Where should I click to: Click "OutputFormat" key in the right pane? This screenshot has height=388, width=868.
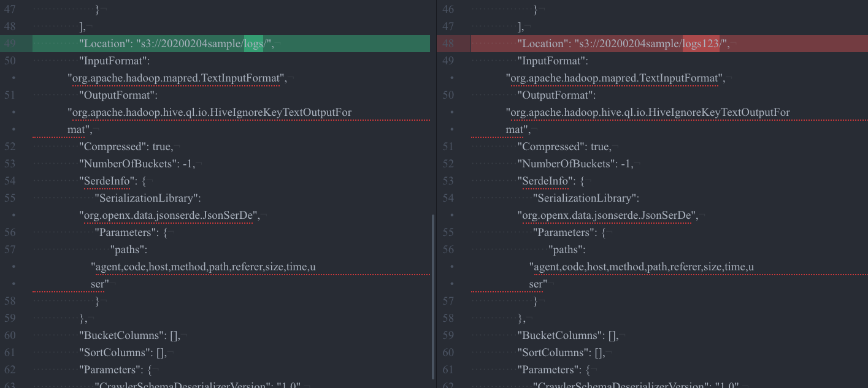[x=557, y=95]
